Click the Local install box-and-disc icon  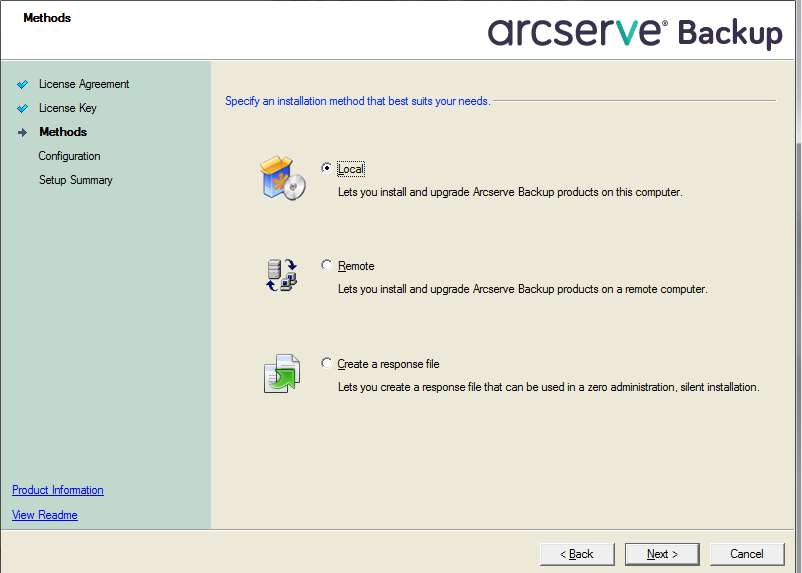pos(283,178)
